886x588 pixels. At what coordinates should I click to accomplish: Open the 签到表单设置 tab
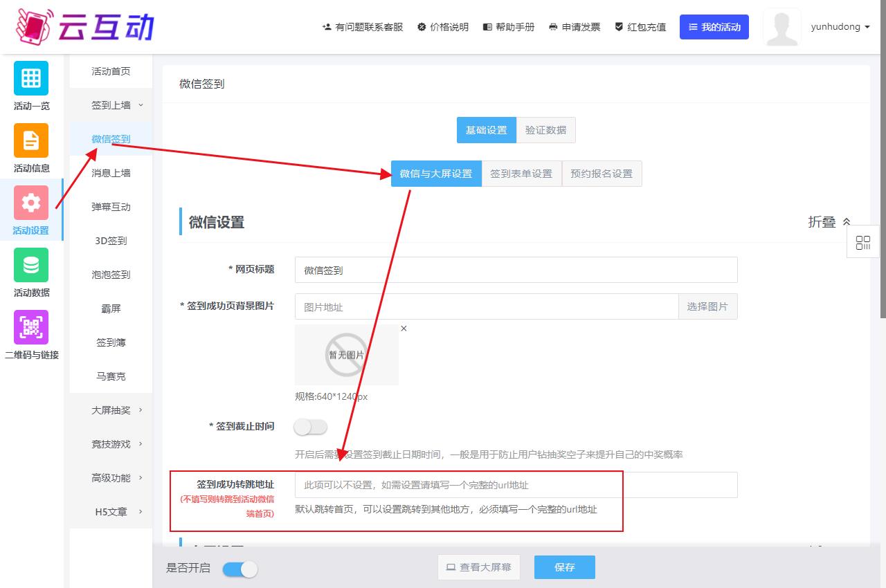(x=521, y=174)
